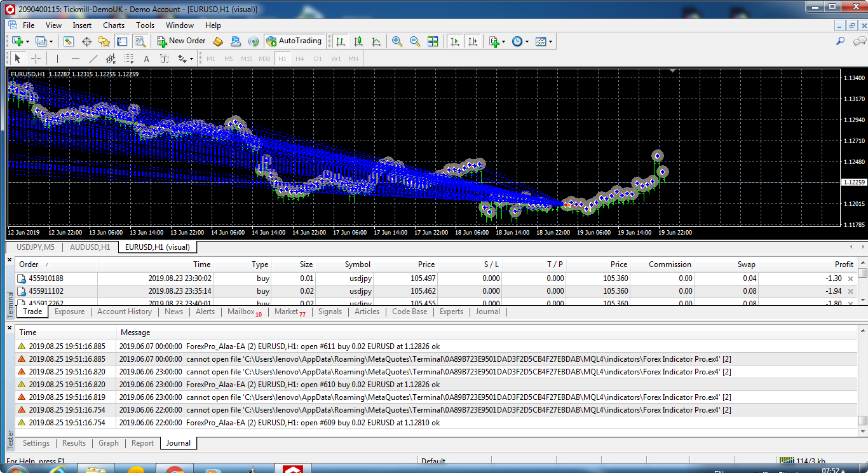Switch to H4 timeframe

[x=300, y=58]
